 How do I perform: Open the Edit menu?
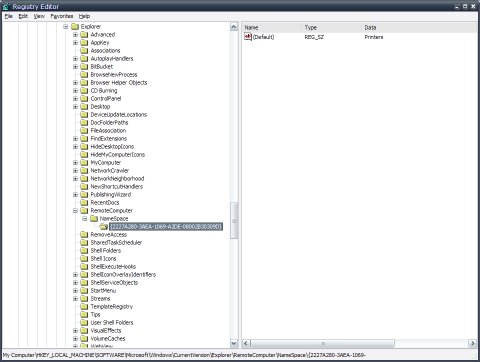pos(23,16)
